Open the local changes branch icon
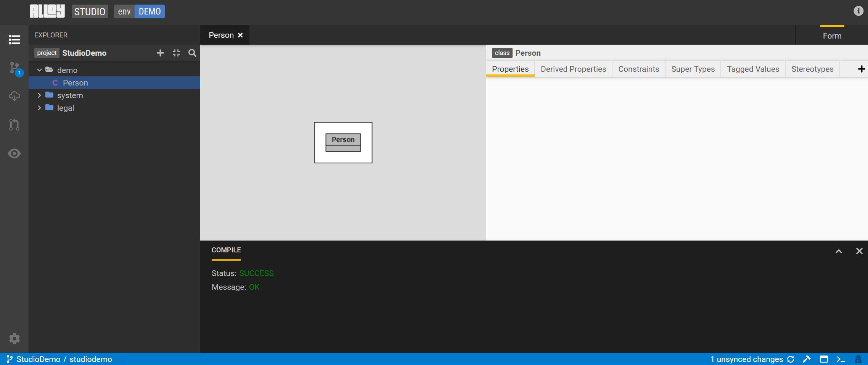Screen dimensions: 868x365 pyautogui.click(x=14, y=68)
